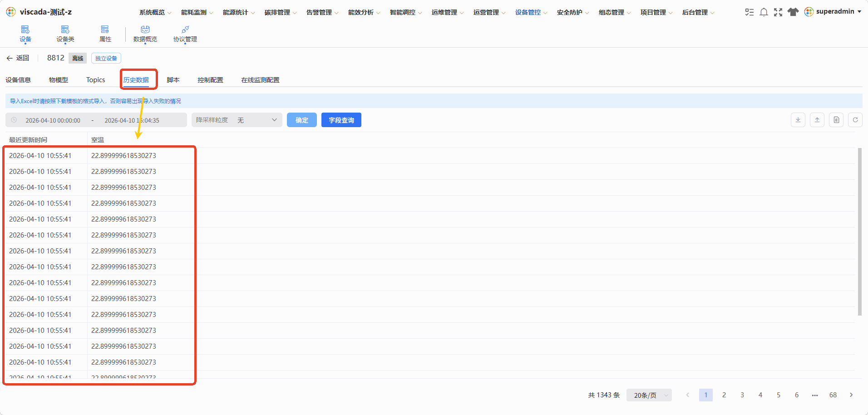Toggle fullscreen mode icon
Screen dimensions: 868x415
pos(778,12)
